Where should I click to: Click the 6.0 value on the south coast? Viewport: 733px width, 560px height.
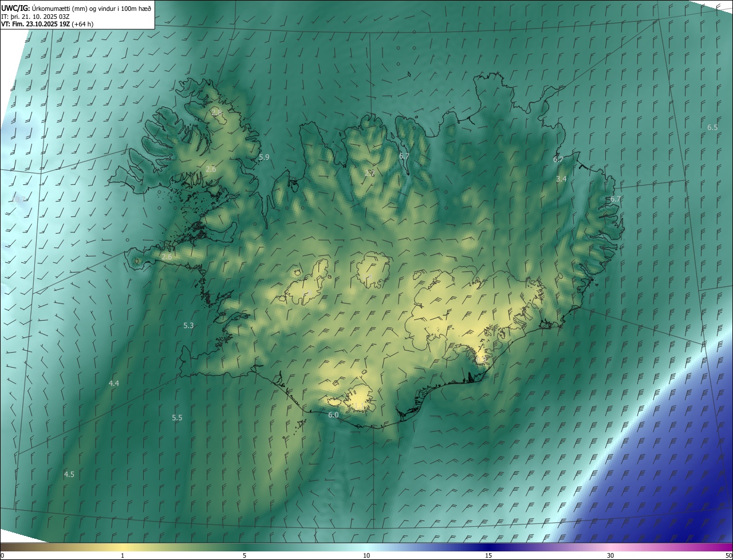pos(333,415)
